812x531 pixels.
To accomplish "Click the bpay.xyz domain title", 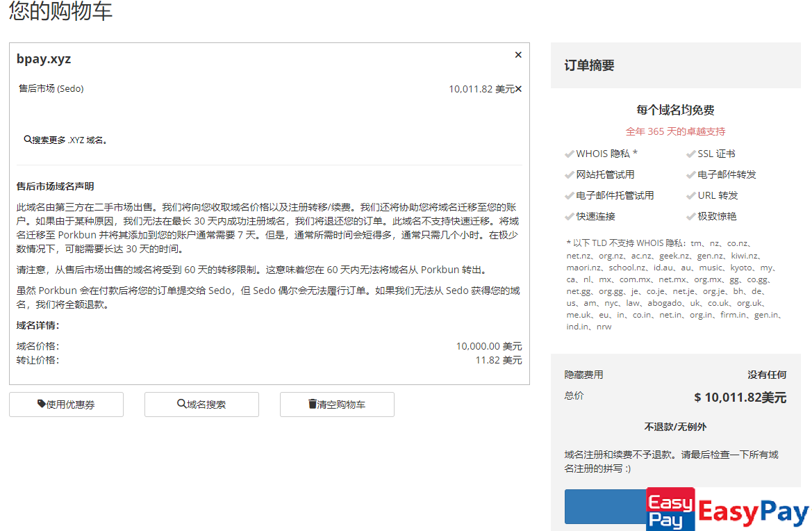I will [x=44, y=59].
